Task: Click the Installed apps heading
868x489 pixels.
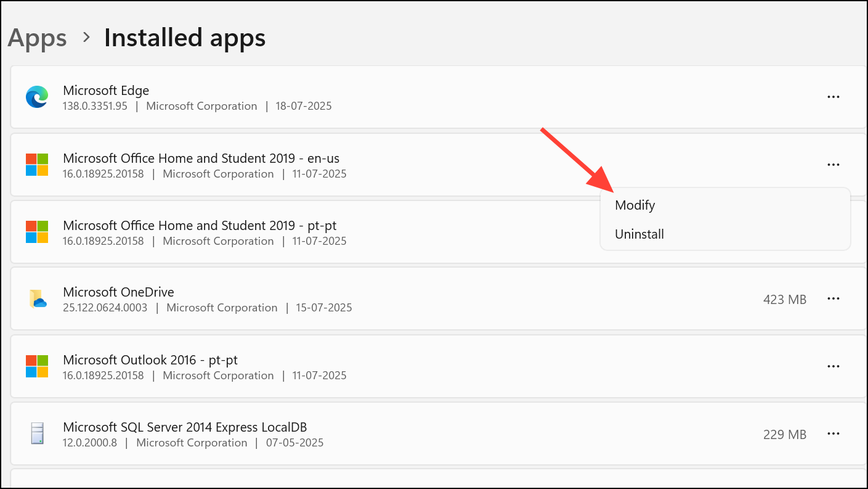Action: (x=185, y=38)
